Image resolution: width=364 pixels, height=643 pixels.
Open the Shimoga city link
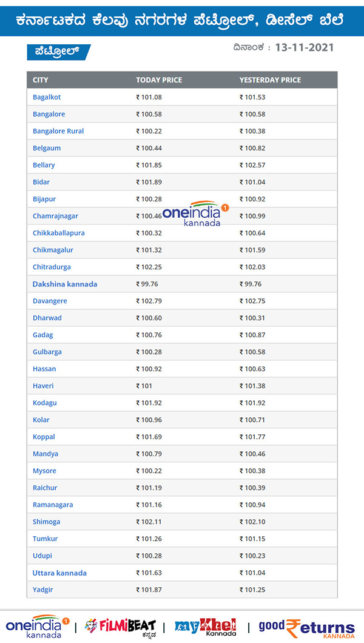46,522
